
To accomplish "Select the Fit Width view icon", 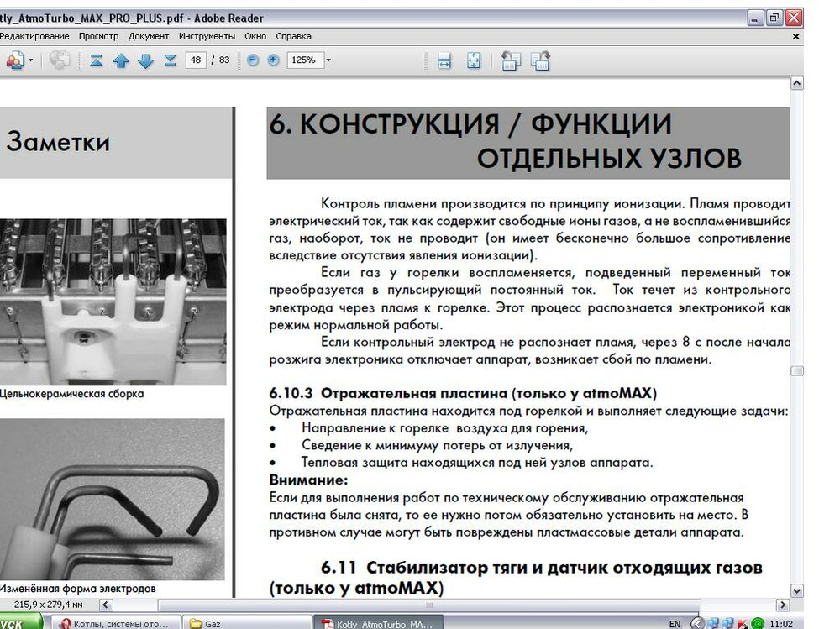I will [x=443, y=60].
